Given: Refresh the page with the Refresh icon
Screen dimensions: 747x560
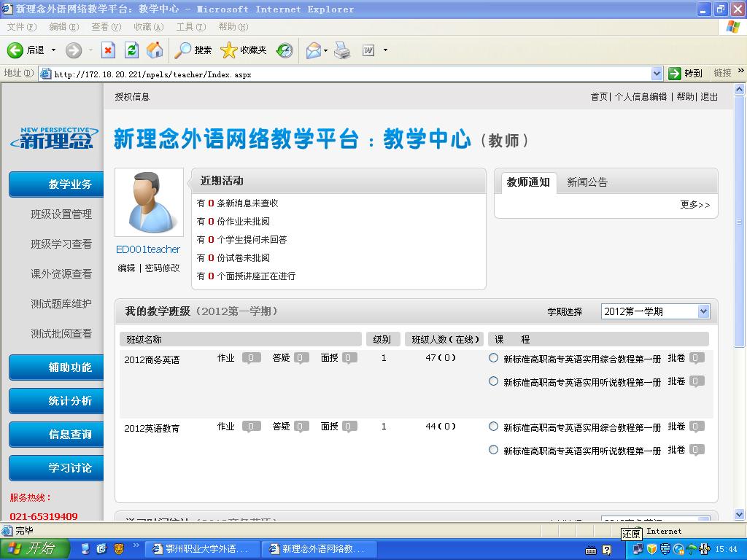Looking at the screenshot, I should point(131,50).
